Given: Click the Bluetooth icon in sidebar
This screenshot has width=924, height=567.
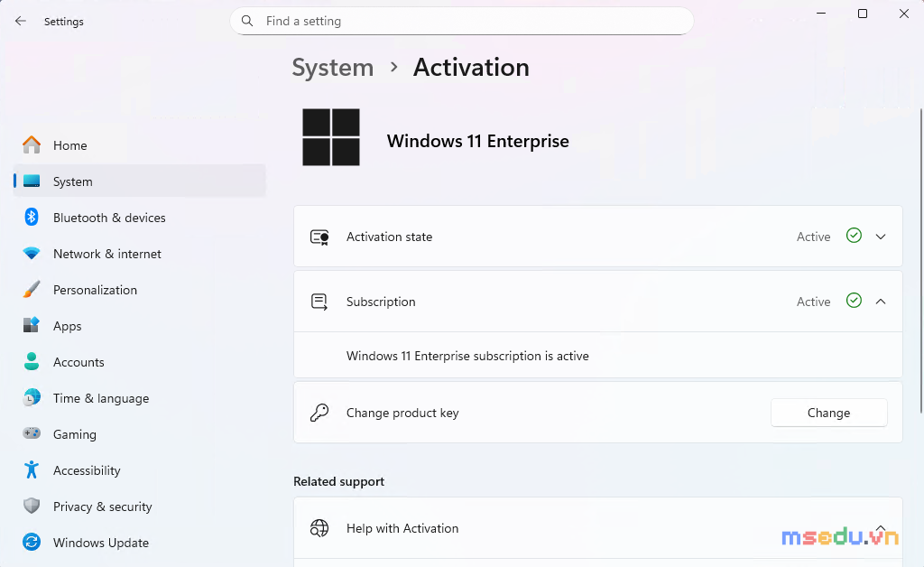Looking at the screenshot, I should coord(32,217).
